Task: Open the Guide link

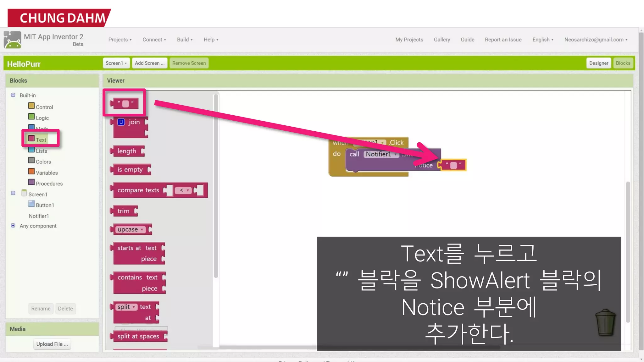Action: (x=467, y=40)
